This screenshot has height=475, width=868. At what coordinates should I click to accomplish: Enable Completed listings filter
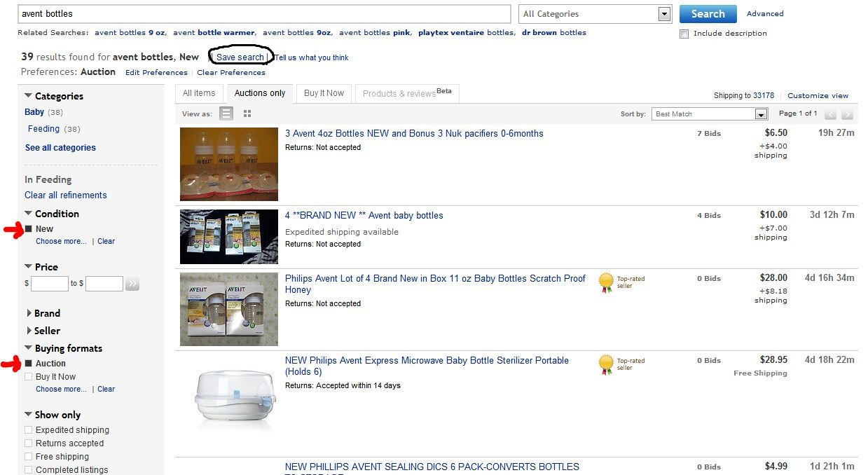(29, 470)
